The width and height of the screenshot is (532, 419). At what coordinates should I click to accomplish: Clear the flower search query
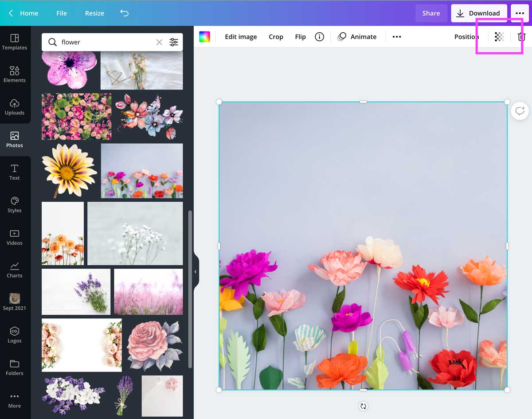(x=159, y=42)
